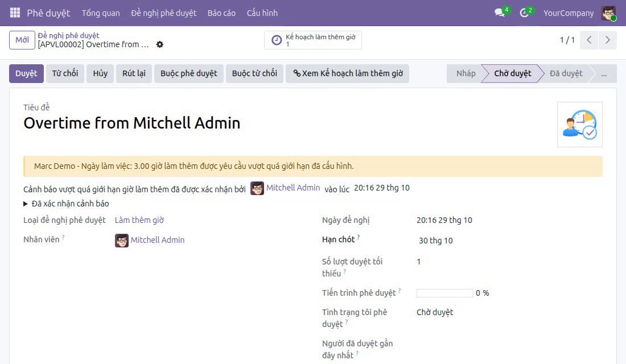Click the YourCompany company switcher

click(x=568, y=13)
